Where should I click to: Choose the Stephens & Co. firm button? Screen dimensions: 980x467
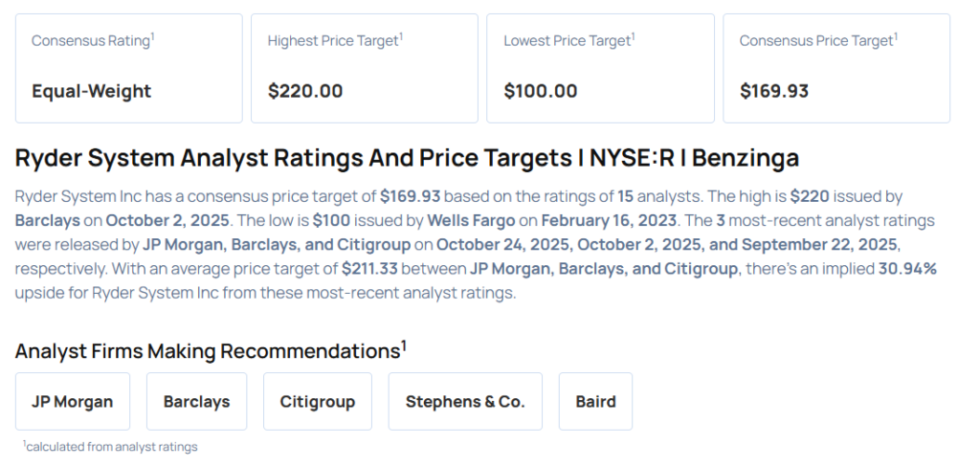tap(465, 402)
